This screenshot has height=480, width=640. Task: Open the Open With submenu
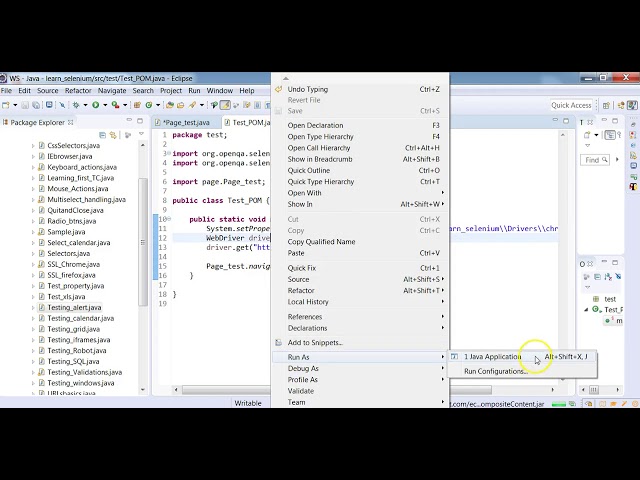(x=360, y=193)
